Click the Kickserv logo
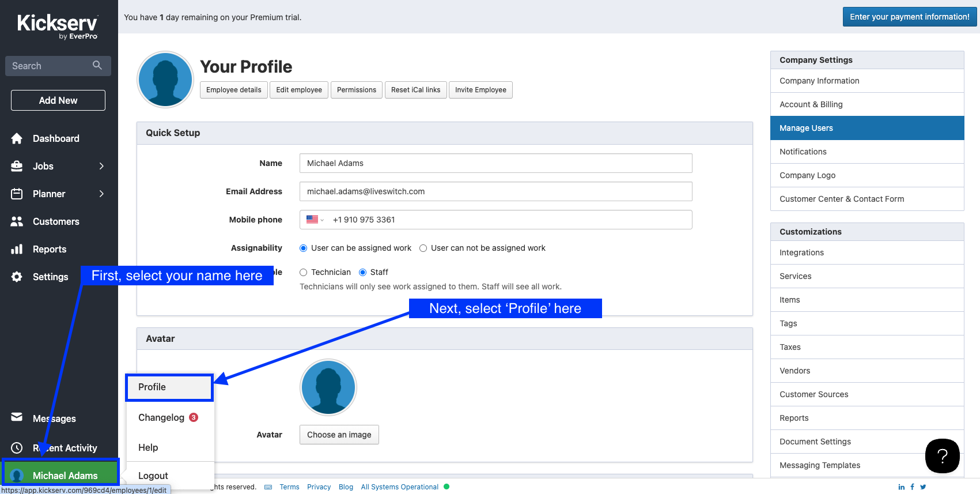Image resolution: width=980 pixels, height=494 pixels. (58, 27)
